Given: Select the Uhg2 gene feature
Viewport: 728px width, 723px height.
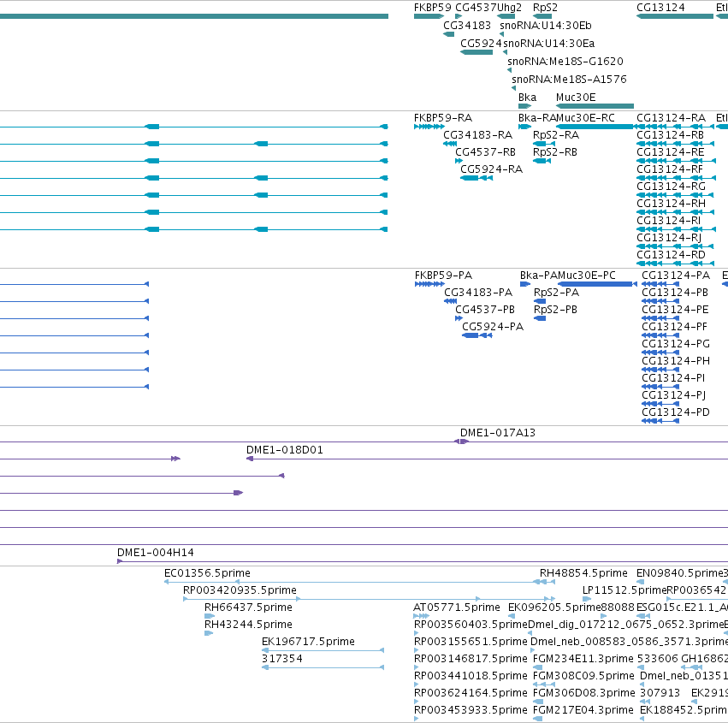Looking at the screenshot, I should [506, 16].
